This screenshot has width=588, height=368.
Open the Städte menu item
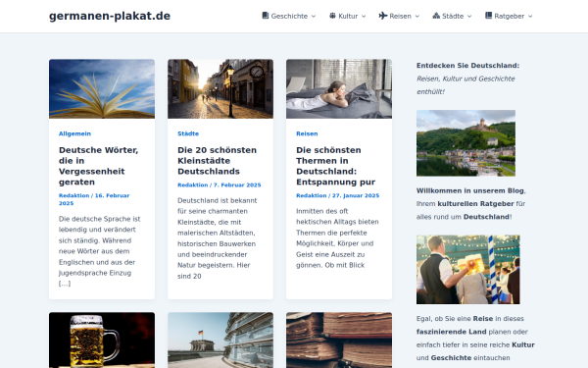(x=452, y=16)
